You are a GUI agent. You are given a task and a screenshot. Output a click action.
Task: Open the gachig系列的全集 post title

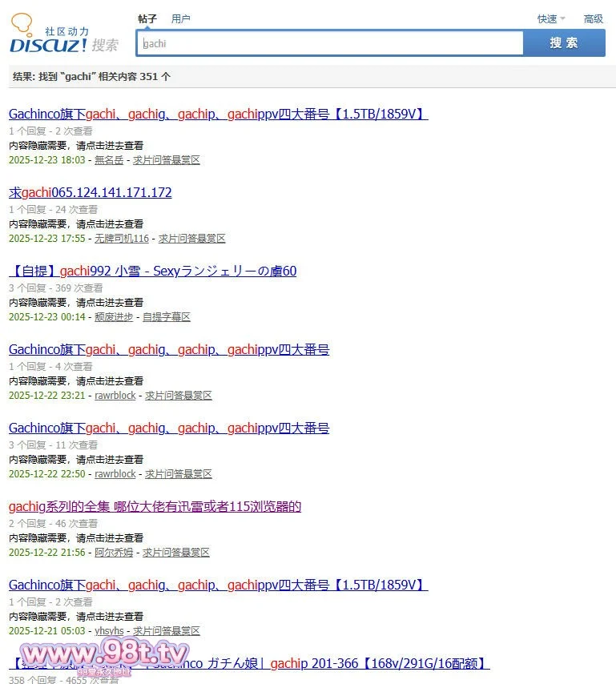tap(155, 506)
